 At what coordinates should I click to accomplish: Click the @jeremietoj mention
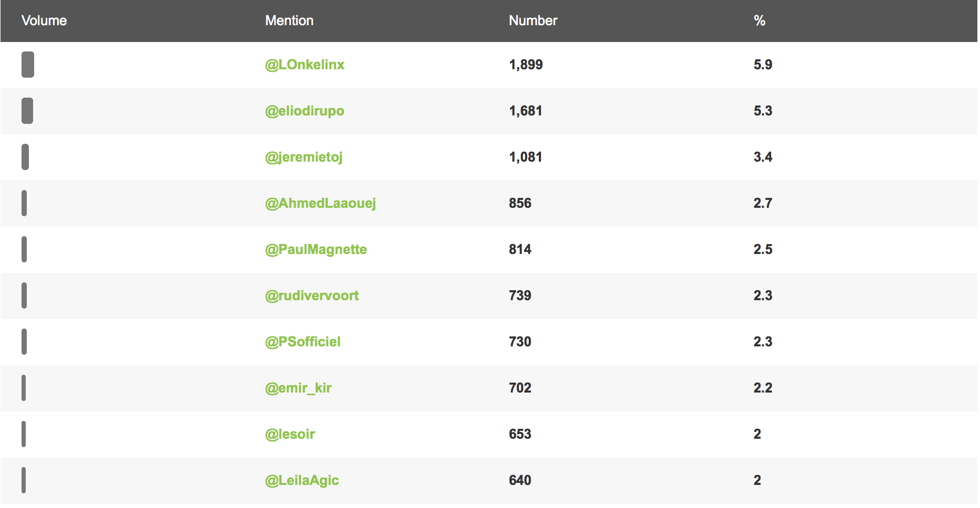[304, 157]
